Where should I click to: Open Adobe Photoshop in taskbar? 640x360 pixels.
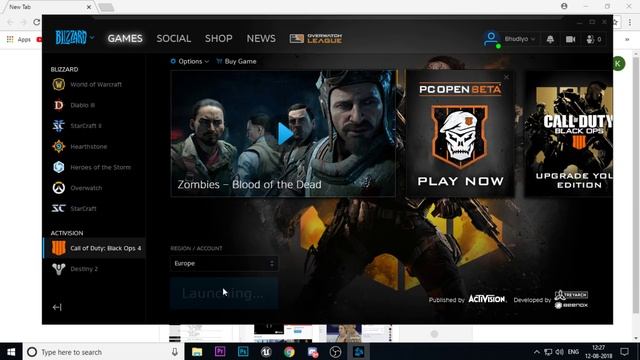(x=243, y=352)
